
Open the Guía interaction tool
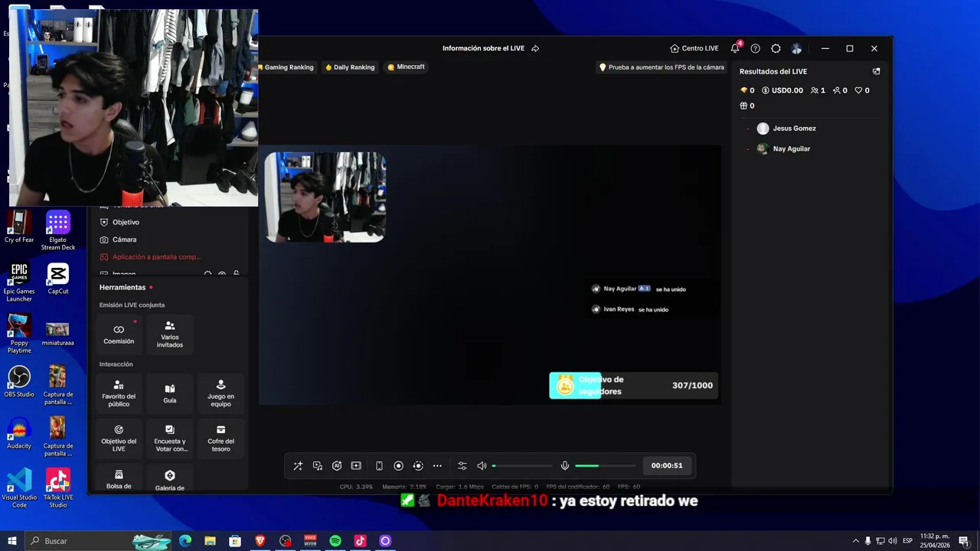point(170,393)
